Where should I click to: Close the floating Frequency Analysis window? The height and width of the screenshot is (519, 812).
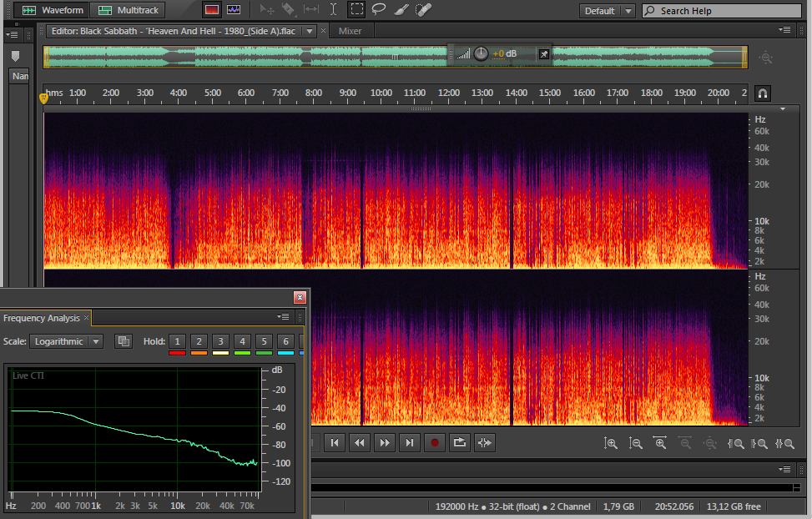300,297
